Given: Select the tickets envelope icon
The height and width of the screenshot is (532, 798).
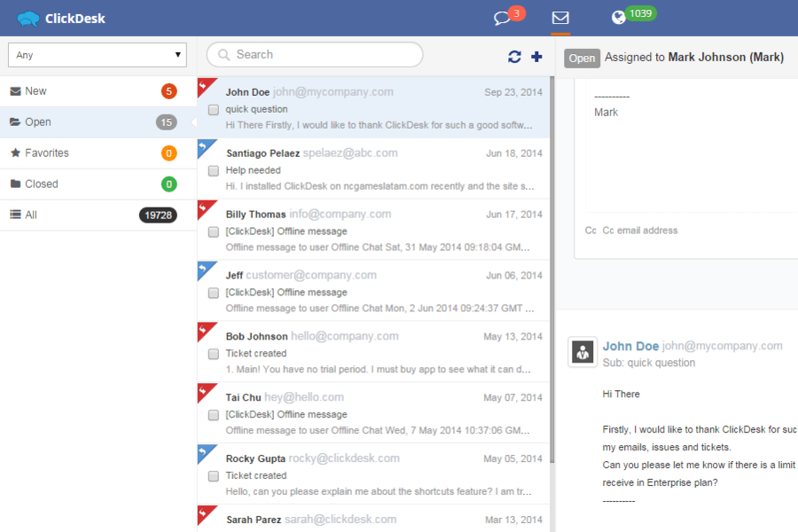Looking at the screenshot, I should tap(560, 17).
